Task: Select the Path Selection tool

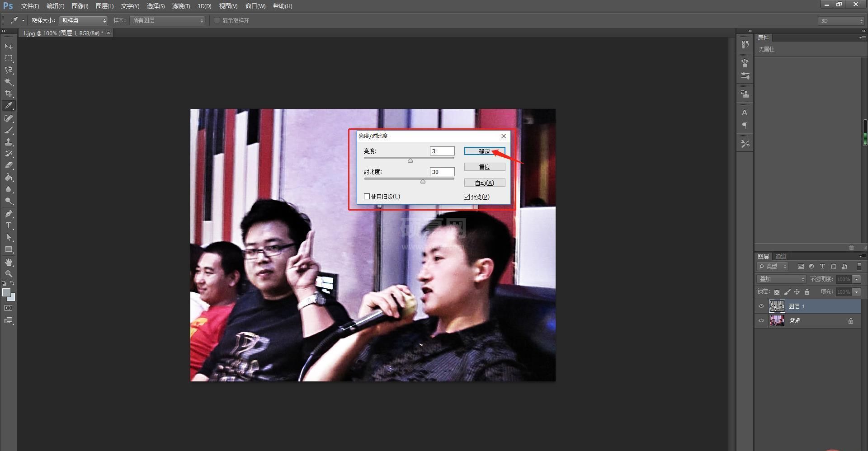Action: click(9, 237)
